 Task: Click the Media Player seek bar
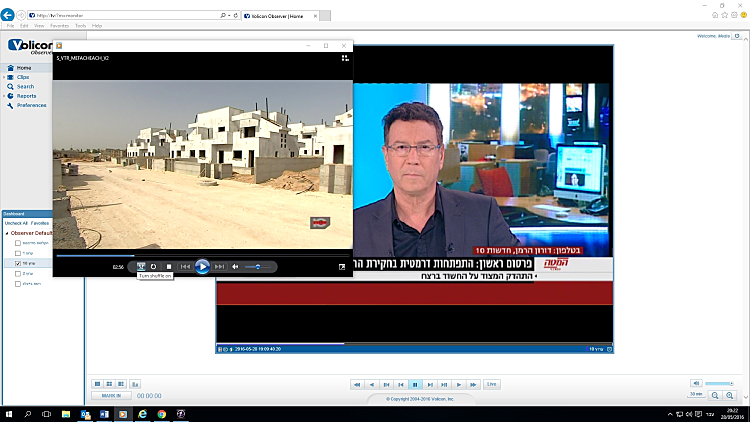pos(203,255)
